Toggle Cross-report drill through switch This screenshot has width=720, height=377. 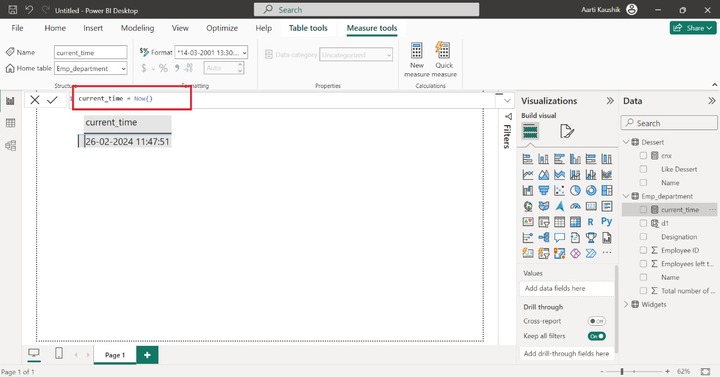(x=596, y=321)
